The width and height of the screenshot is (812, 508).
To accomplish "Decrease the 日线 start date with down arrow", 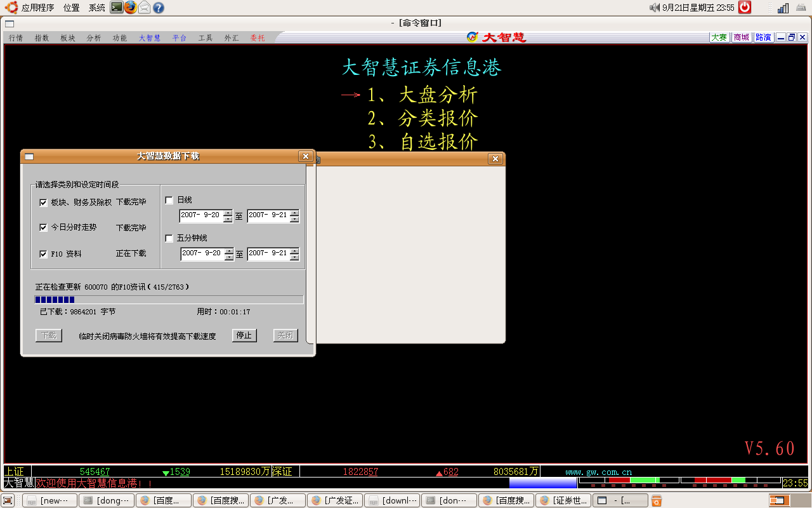I will (x=228, y=219).
